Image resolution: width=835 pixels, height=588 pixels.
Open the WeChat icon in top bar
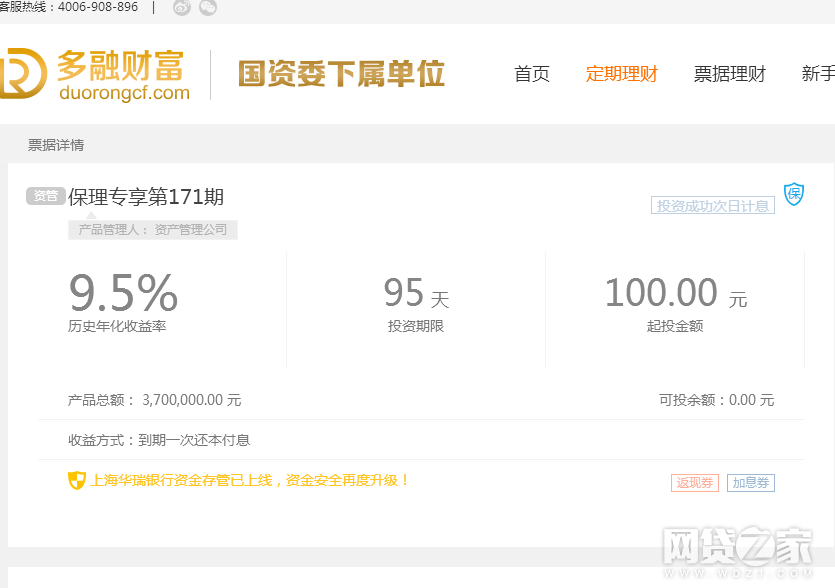pos(208,7)
